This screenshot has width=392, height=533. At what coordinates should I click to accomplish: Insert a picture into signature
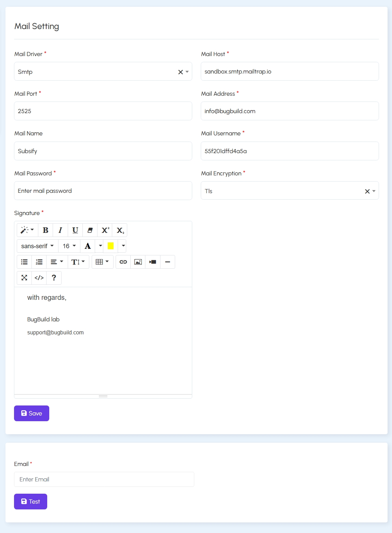138,262
